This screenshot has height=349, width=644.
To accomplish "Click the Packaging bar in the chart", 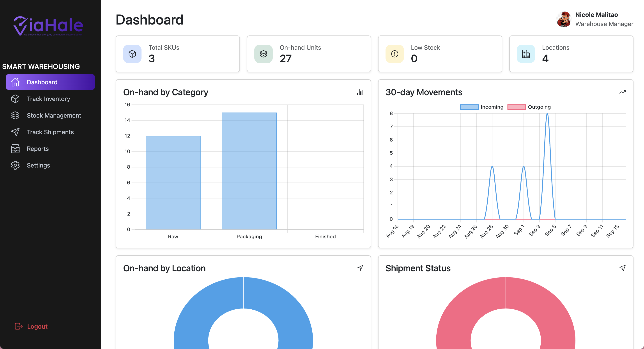I will pos(249,171).
